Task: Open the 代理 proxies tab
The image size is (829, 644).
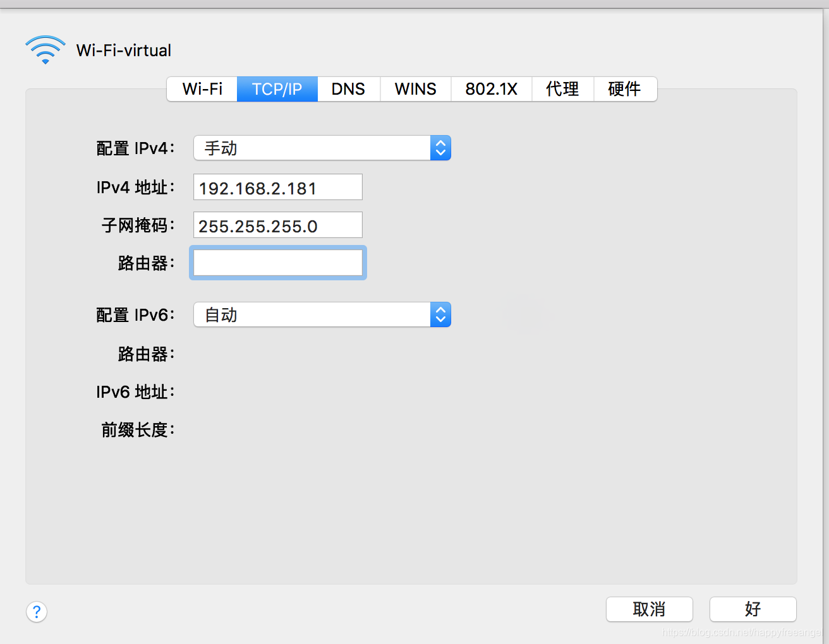Action: pos(563,89)
